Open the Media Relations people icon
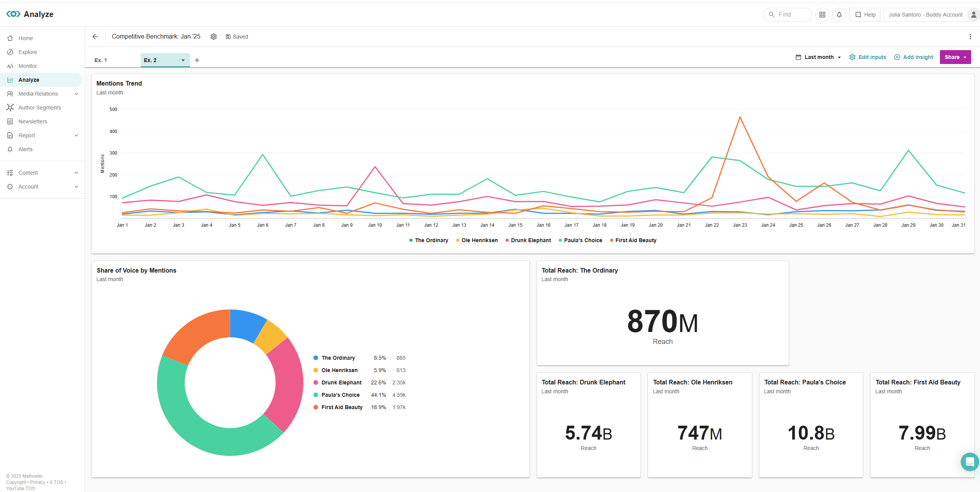The image size is (980, 492). pos(10,94)
